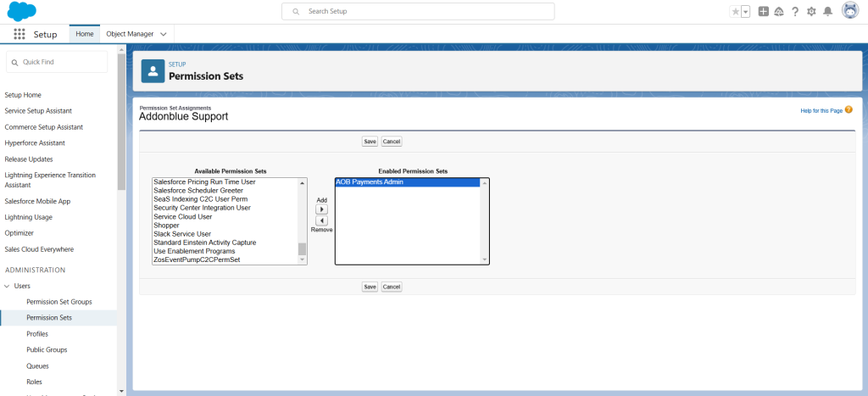Click Available Permission Sets scrollbar thumb
The height and width of the screenshot is (396, 868).
(303, 248)
